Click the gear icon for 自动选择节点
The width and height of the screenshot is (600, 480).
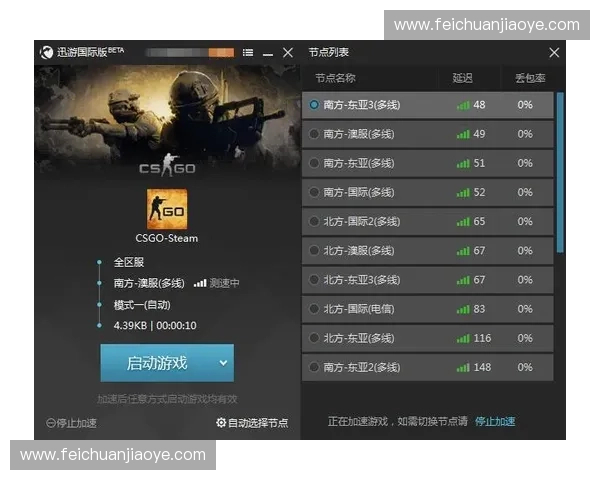pyautogui.click(x=221, y=423)
